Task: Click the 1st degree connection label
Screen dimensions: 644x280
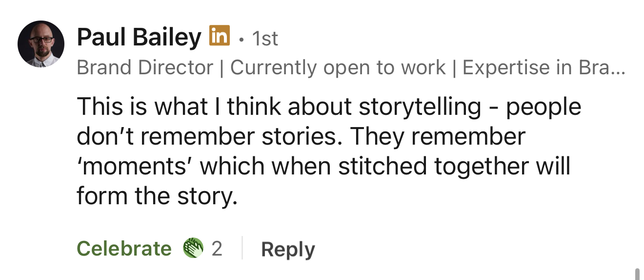Action: (x=265, y=39)
